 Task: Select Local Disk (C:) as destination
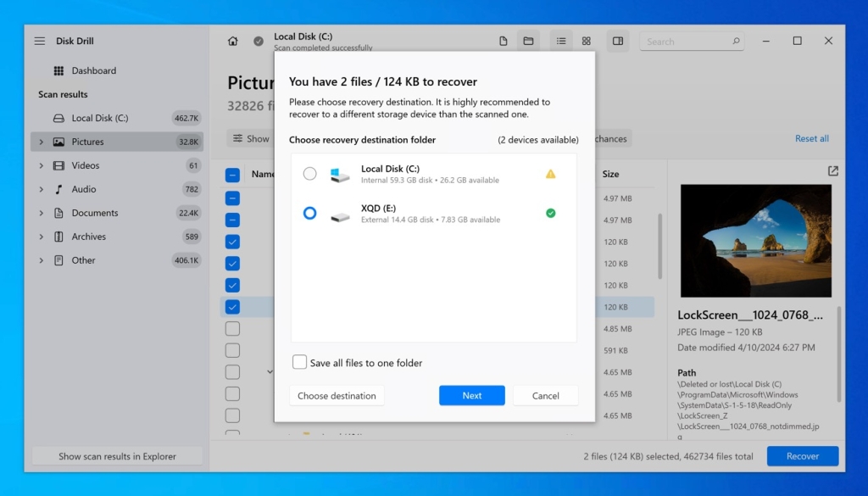coord(309,174)
